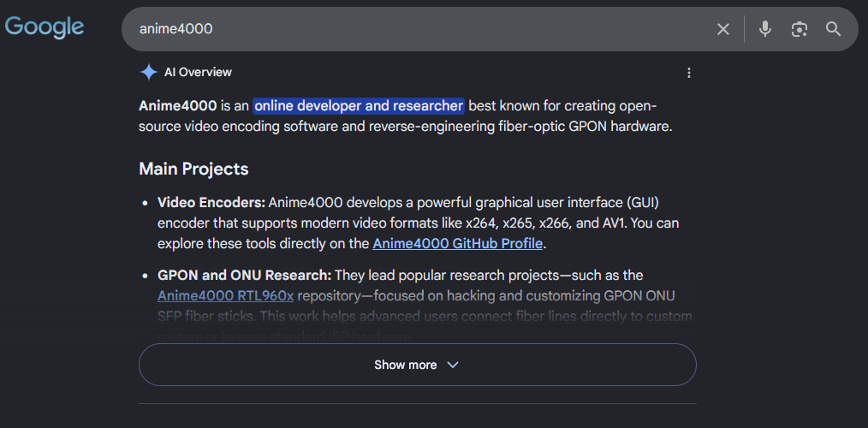868x428 pixels.
Task: Click the Google logo
Action: click(x=45, y=27)
